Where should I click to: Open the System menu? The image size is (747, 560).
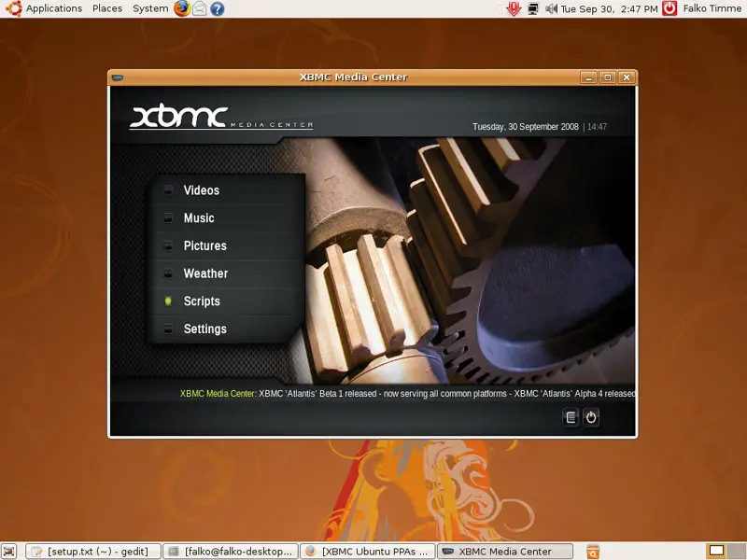pyautogui.click(x=150, y=8)
